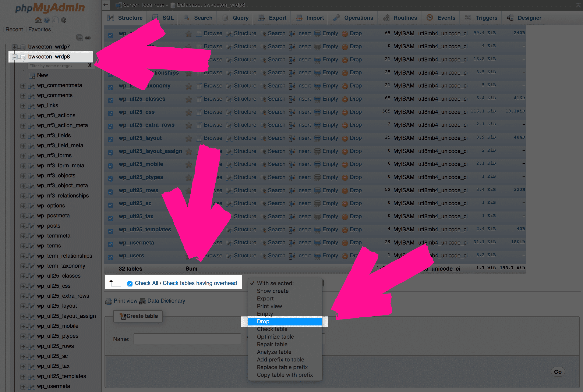
Task: Expand the bwkeeton_wrdp7 database
Action: (x=15, y=46)
